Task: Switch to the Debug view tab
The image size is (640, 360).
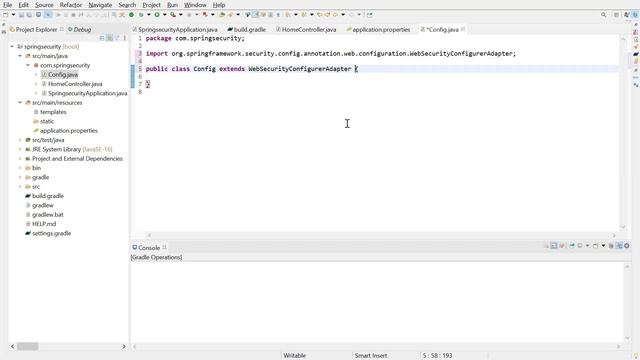Action: [x=80, y=29]
